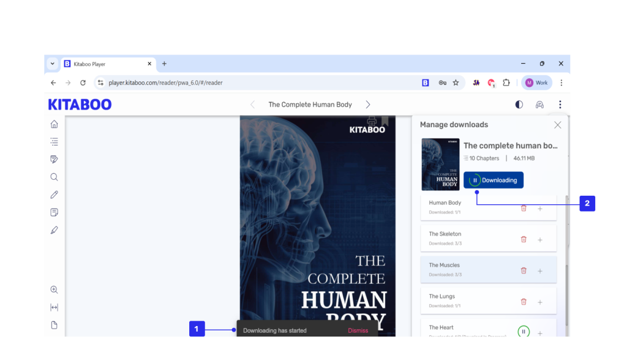Click the book cover thumbnail in Manage downloads
627x364 pixels.
[x=440, y=164]
